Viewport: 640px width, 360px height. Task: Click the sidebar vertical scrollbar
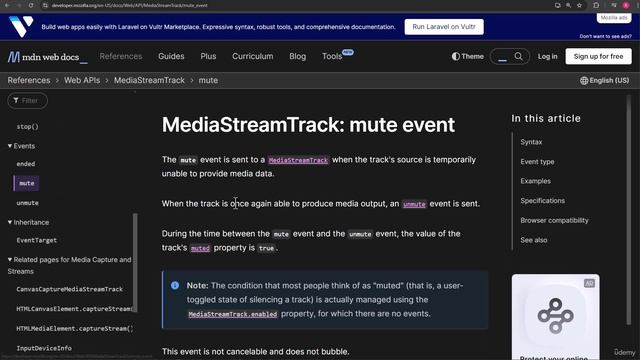pyautogui.click(x=135, y=262)
